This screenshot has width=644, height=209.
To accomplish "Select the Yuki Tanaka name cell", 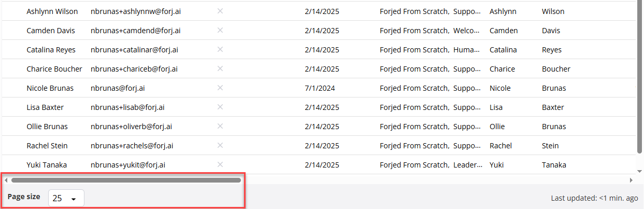I will [47, 165].
